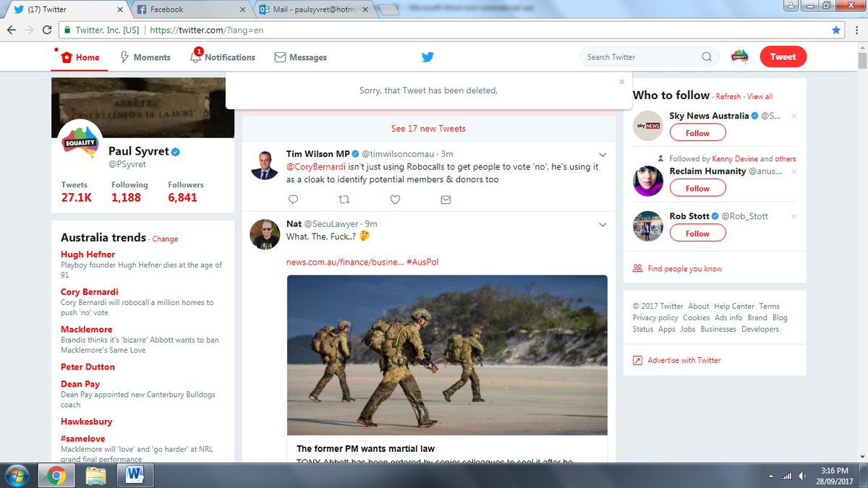Open Nat SecuLawyer's avatar

[x=265, y=234]
